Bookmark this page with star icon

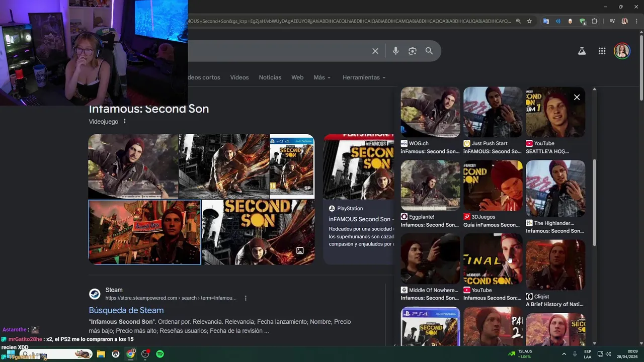(x=529, y=21)
